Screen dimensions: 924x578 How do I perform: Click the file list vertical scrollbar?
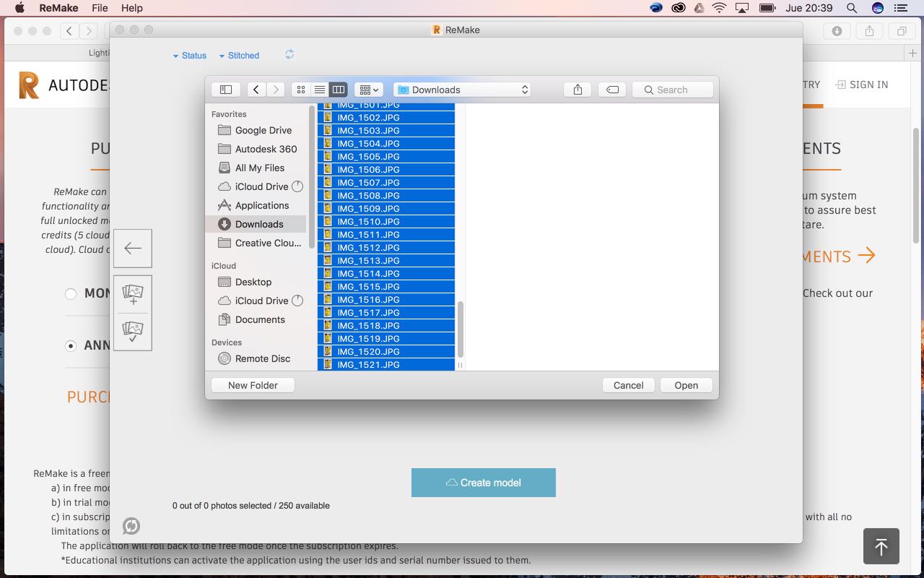(x=460, y=329)
